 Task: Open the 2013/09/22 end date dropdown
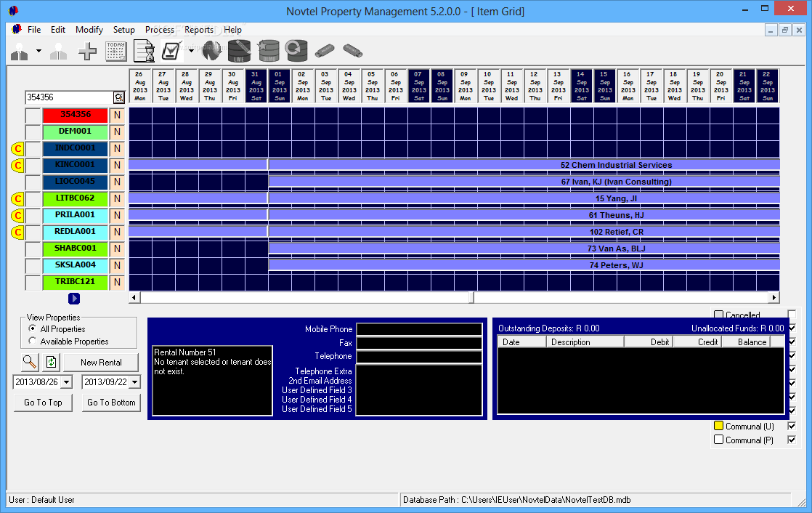coord(134,382)
